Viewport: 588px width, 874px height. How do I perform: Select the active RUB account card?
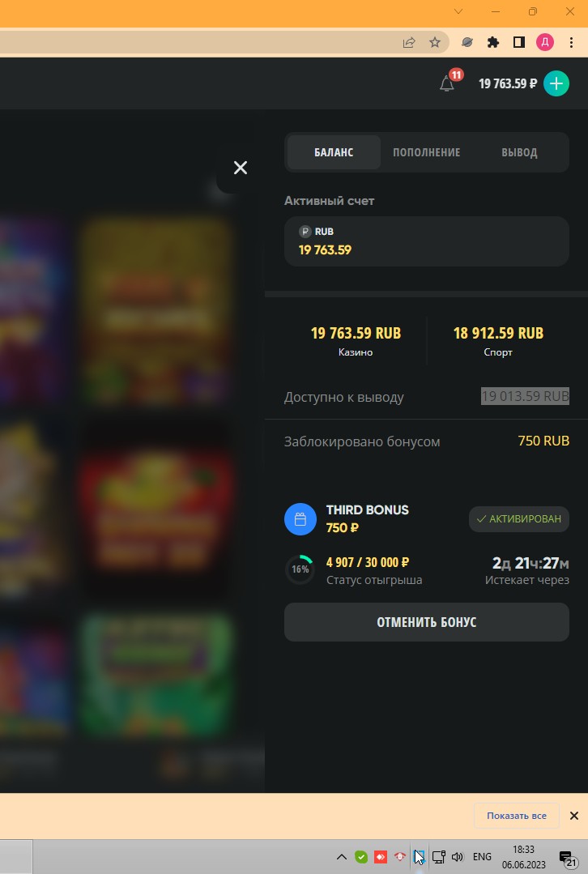pyautogui.click(x=426, y=241)
